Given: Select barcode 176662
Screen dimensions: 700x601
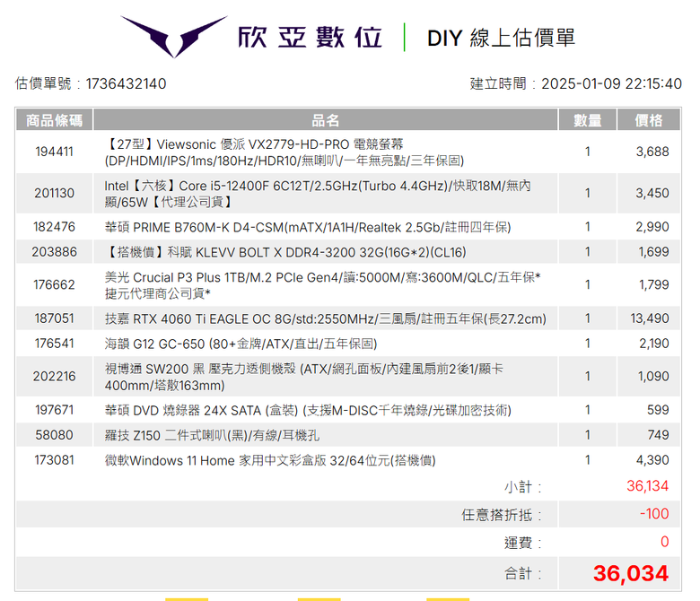Looking at the screenshot, I should 54,284.
